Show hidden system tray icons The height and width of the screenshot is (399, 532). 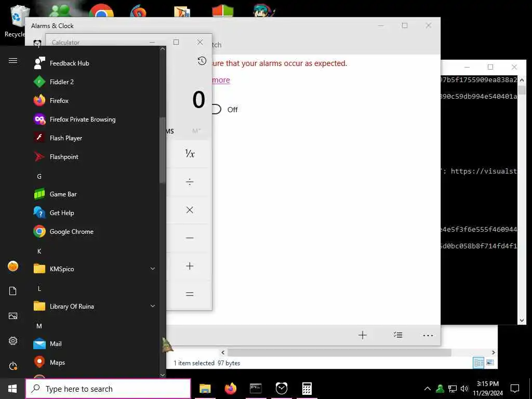pyautogui.click(x=428, y=389)
